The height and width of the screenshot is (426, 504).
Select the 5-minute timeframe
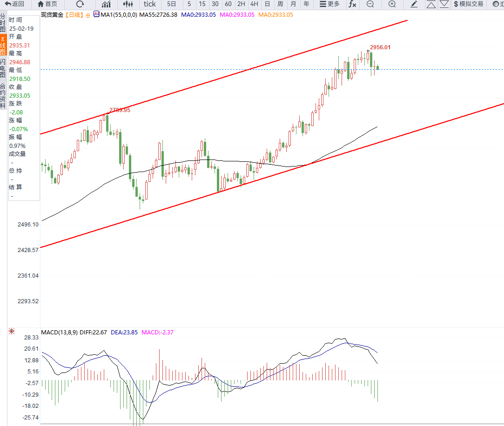[189, 4]
